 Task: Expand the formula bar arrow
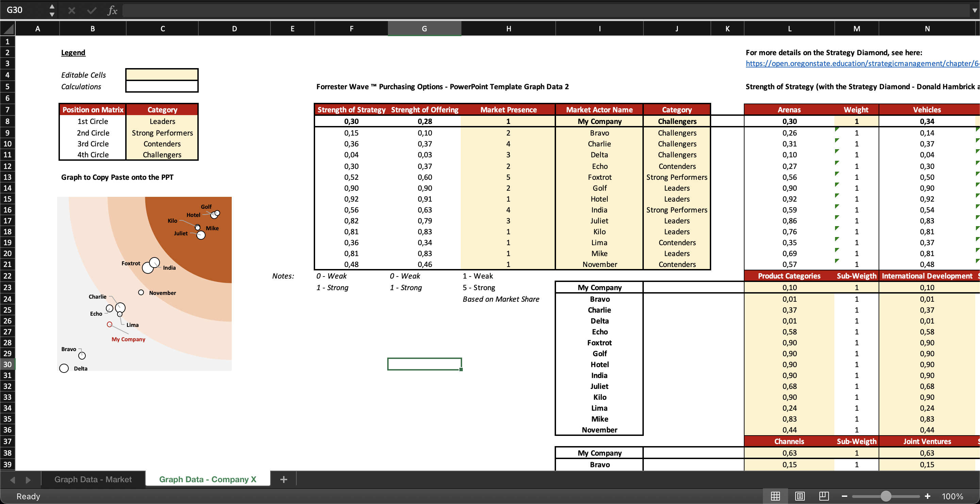[974, 10]
